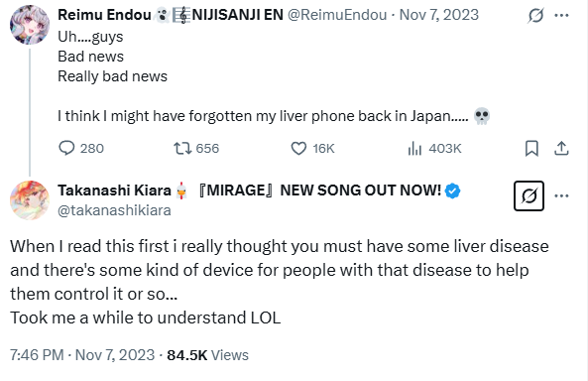Open the share icon on Reimu's tweet
588x381 pixels.
pos(561,148)
